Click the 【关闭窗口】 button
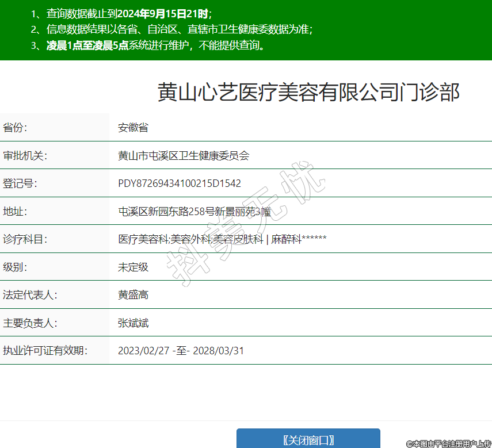 (308, 440)
